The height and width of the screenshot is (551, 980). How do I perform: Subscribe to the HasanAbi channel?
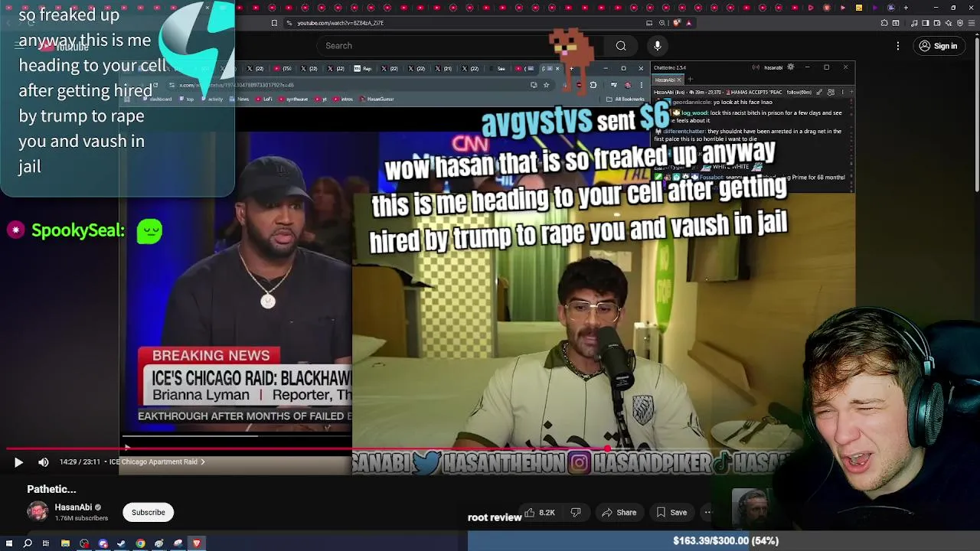click(x=148, y=513)
